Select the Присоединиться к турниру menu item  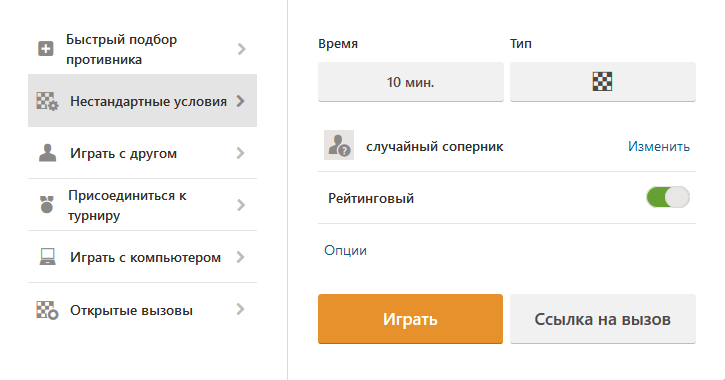[142, 205]
